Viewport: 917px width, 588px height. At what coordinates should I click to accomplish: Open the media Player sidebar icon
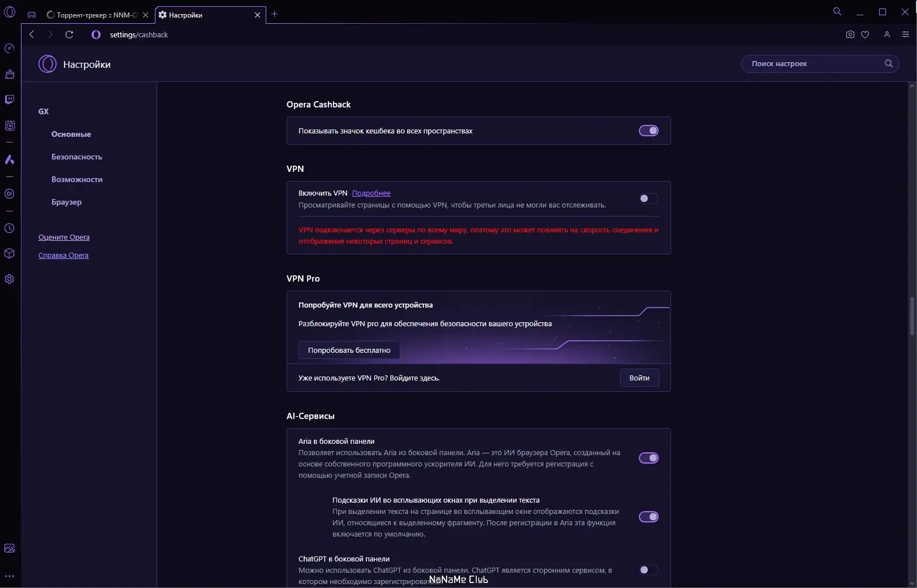pyautogui.click(x=10, y=194)
